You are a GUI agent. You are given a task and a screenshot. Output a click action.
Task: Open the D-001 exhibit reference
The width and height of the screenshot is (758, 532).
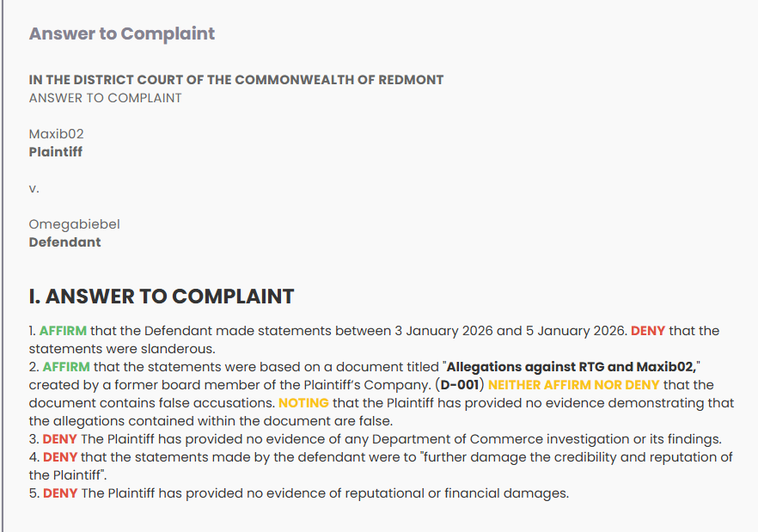click(460, 385)
